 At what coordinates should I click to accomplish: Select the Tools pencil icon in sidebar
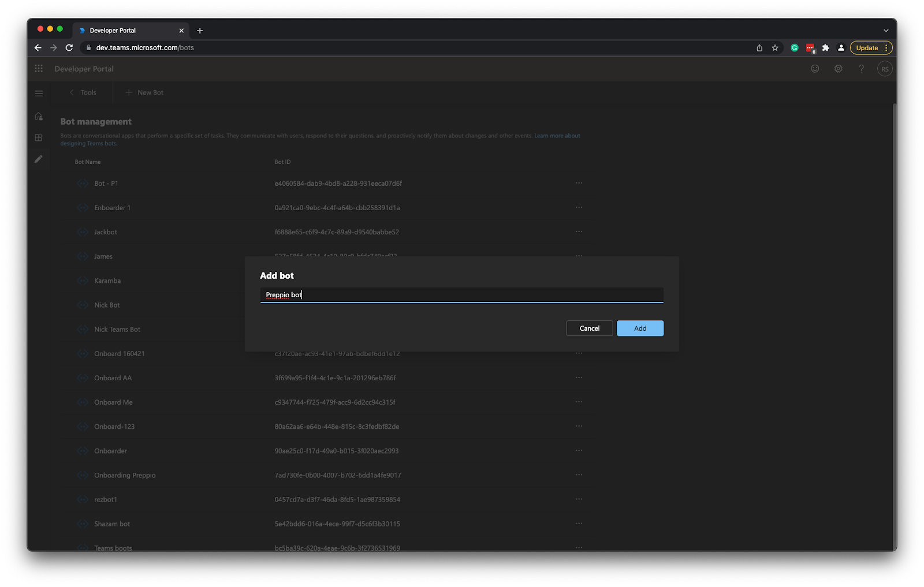[x=38, y=159]
